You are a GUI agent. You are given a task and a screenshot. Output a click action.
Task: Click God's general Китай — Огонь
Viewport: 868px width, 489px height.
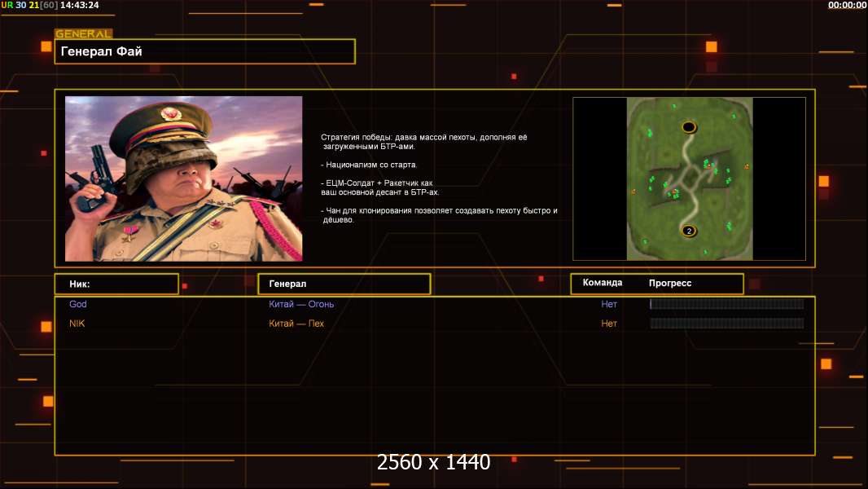pos(301,305)
